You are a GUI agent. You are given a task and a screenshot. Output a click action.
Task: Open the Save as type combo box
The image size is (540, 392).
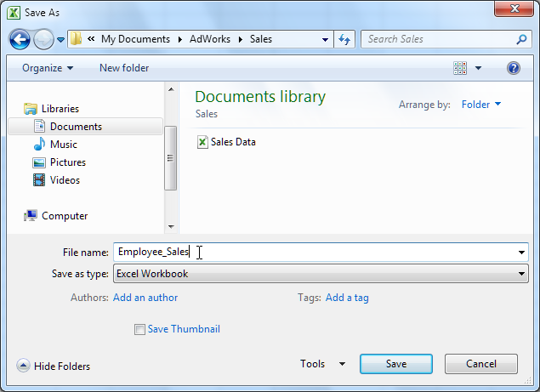pos(321,274)
